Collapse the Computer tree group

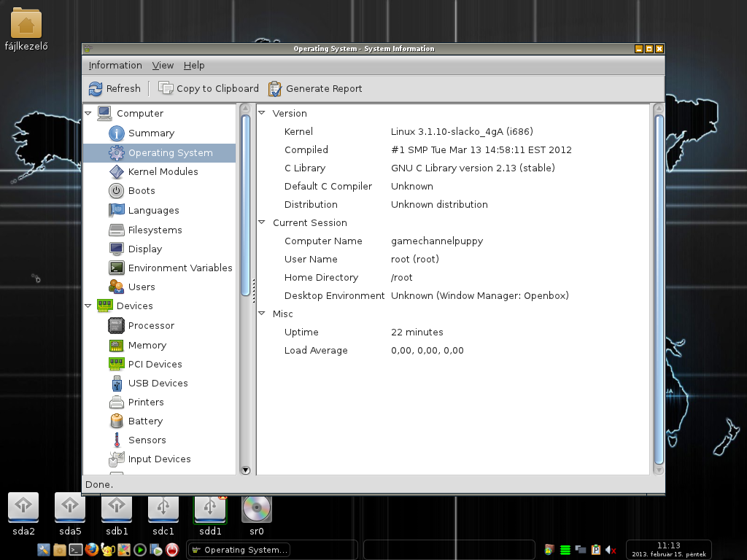click(88, 113)
